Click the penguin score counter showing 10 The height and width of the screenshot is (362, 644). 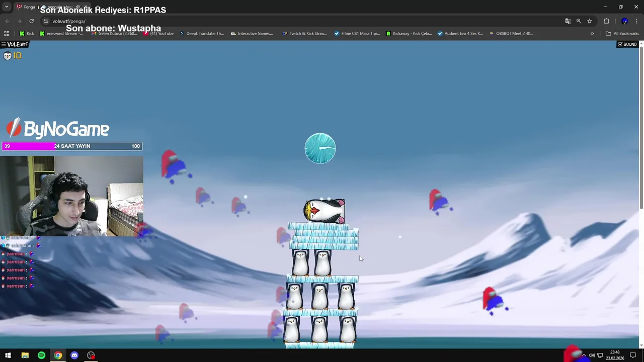(13, 56)
